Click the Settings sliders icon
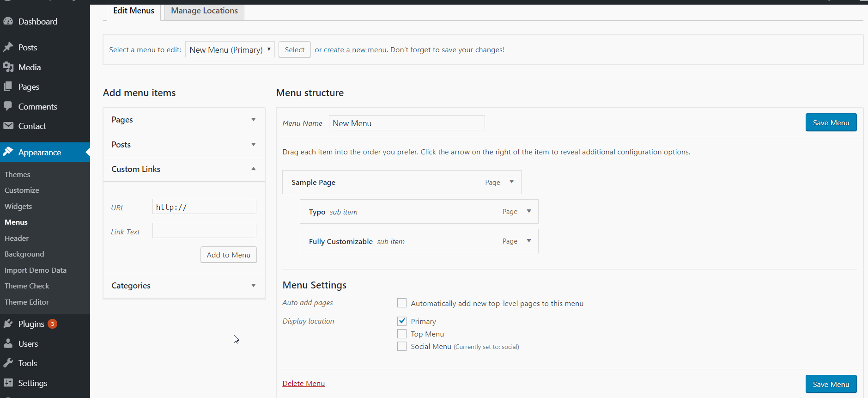Viewport: 868px width, 398px height. (x=8, y=383)
